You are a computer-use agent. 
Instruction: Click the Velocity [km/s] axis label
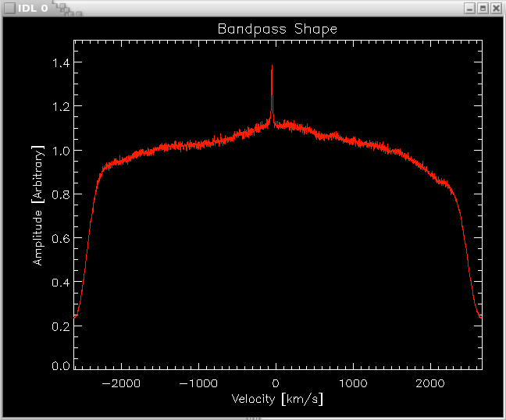tap(277, 399)
